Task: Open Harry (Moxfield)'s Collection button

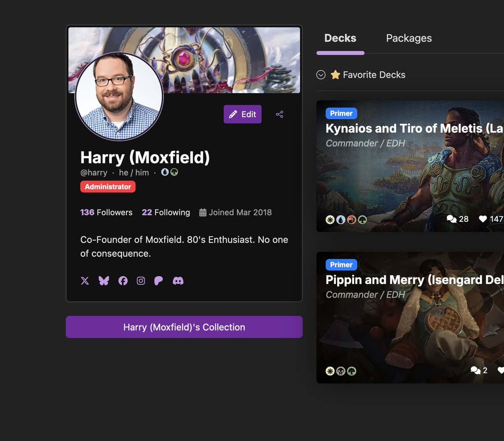Action: click(x=184, y=327)
